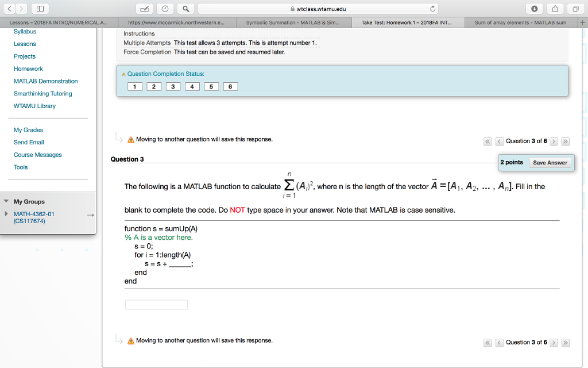This screenshot has height=368, width=588.
Task: Jump to question 1 in completion status
Action: pos(134,87)
